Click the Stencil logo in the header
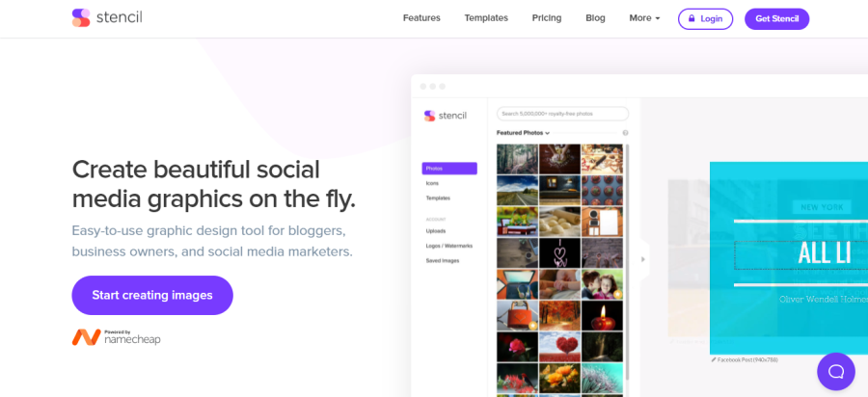This screenshot has height=397, width=868. click(x=107, y=18)
